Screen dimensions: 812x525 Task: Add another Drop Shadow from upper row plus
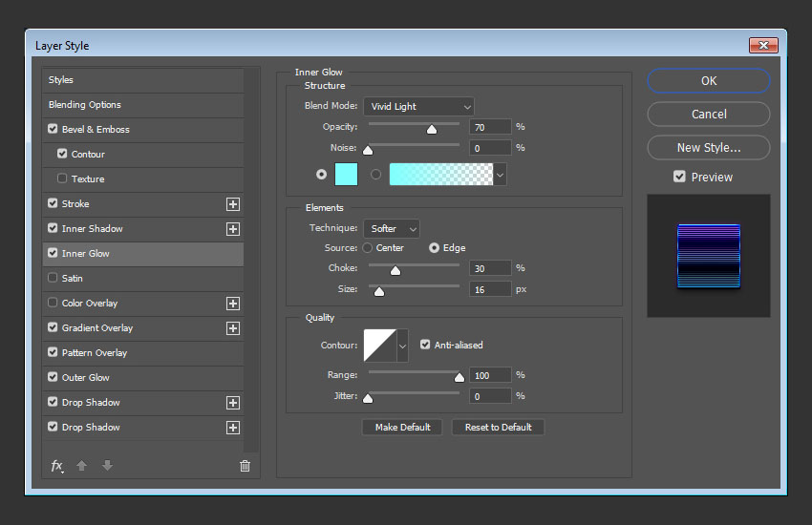[233, 403]
